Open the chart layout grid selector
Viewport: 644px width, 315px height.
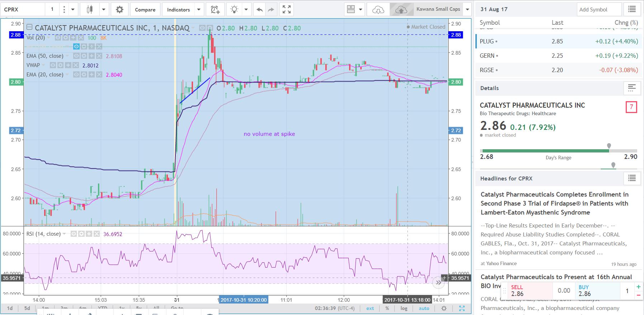click(x=351, y=10)
